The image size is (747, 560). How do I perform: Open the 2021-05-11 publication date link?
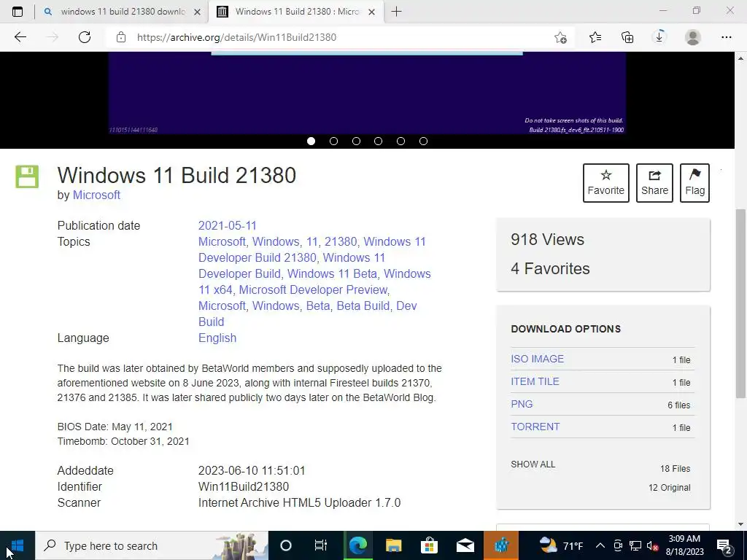point(228,226)
